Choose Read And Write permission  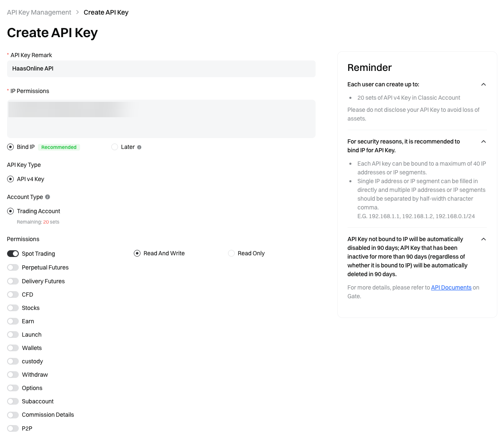tap(137, 253)
